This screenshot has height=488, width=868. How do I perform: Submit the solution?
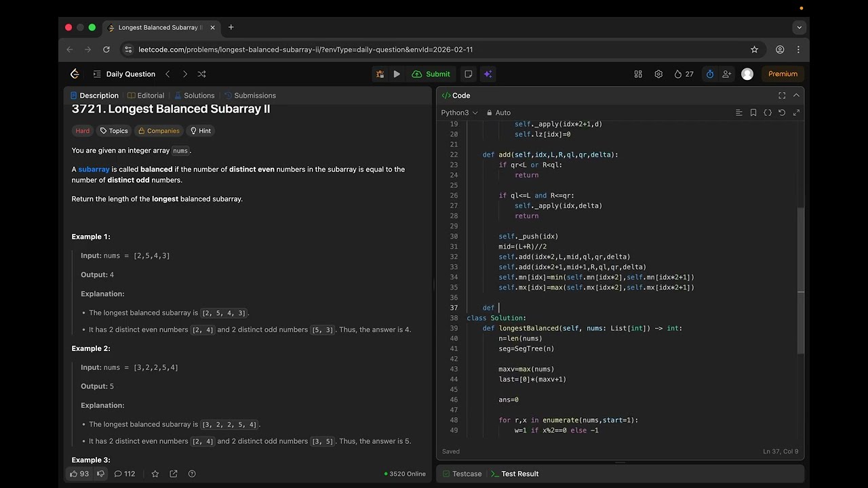coord(431,74)
